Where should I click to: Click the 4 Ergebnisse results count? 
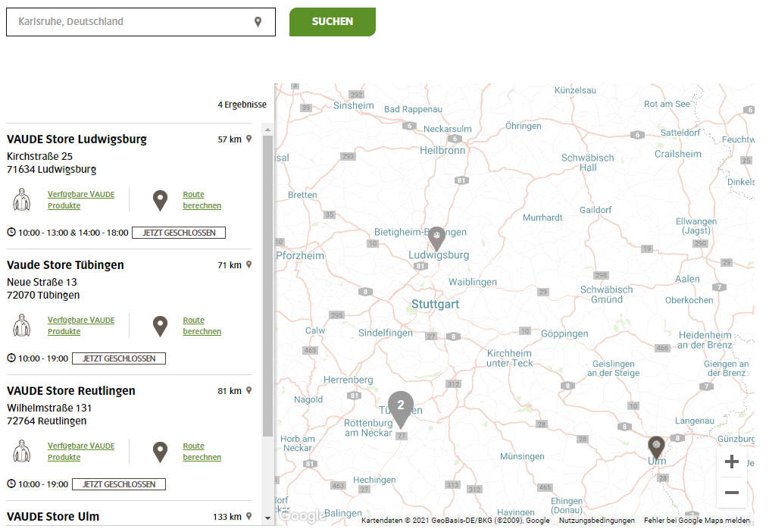242,105
